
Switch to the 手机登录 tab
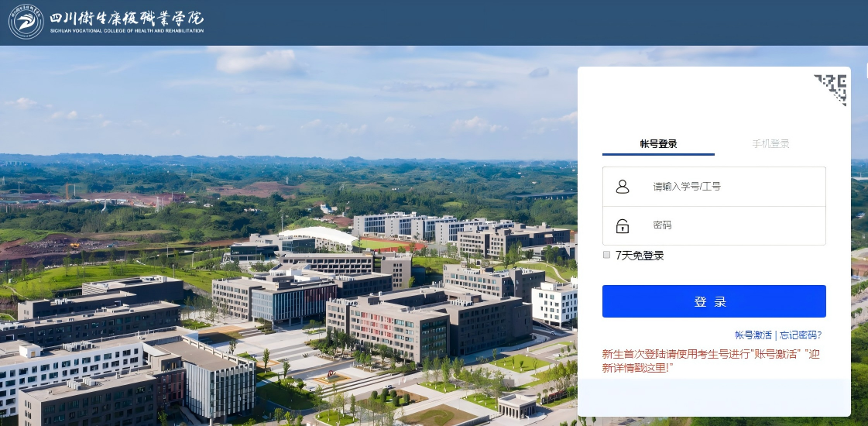coord(770,143)
